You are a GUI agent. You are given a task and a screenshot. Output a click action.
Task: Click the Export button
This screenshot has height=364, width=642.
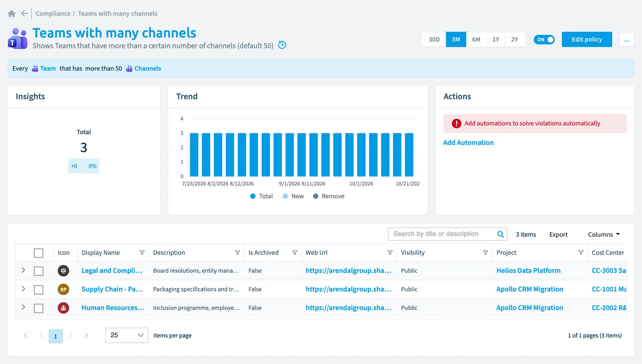(558, 235)
